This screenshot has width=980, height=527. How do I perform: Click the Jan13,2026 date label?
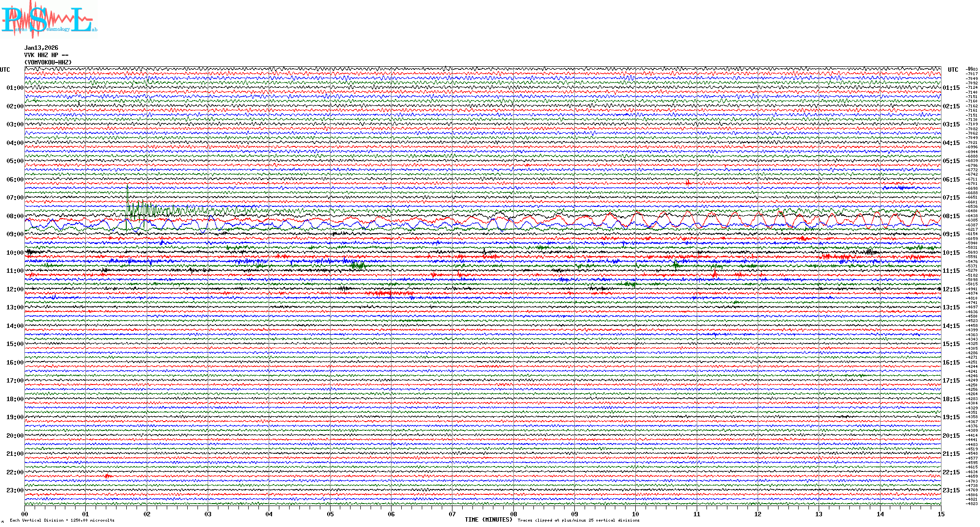[x=41, y=48]
